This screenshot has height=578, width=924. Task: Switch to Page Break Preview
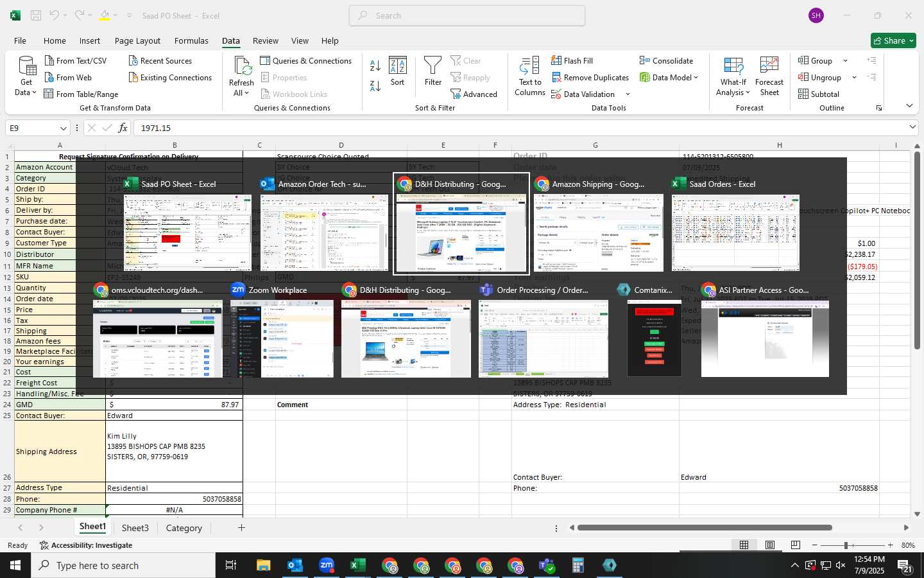pyautogui.click(x=795, y=545)
